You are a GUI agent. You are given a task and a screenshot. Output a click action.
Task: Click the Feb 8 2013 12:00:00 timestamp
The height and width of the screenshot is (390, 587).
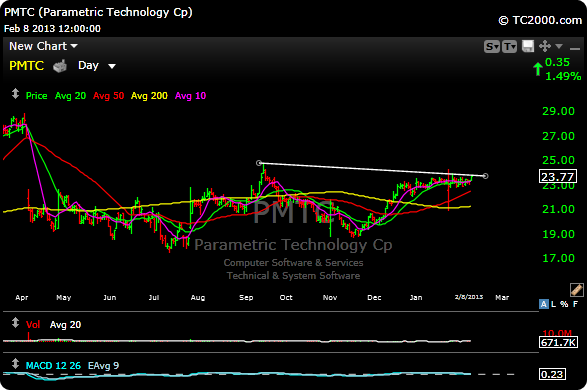52,29
